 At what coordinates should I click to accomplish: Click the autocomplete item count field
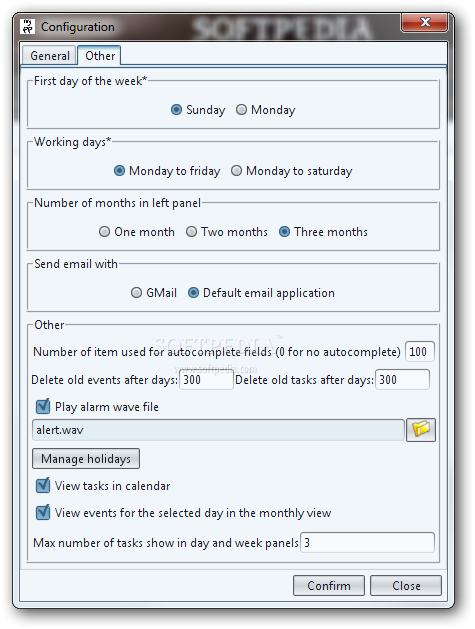tap(420, 352)
